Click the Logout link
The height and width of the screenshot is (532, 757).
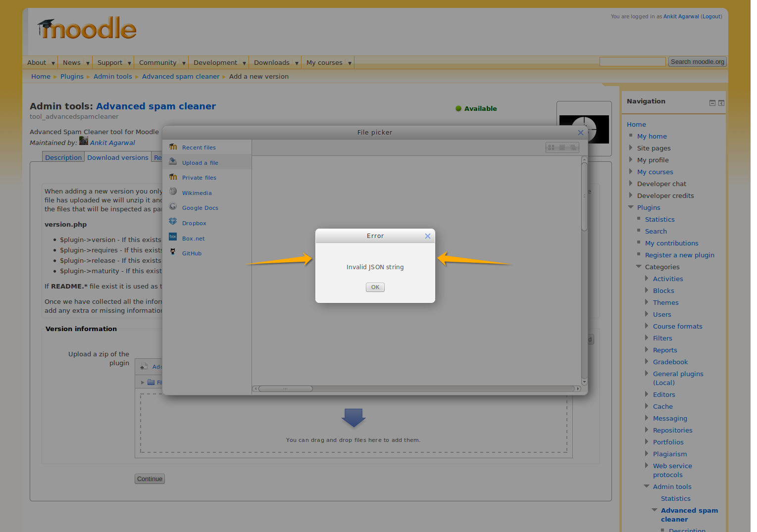point(712,16)
